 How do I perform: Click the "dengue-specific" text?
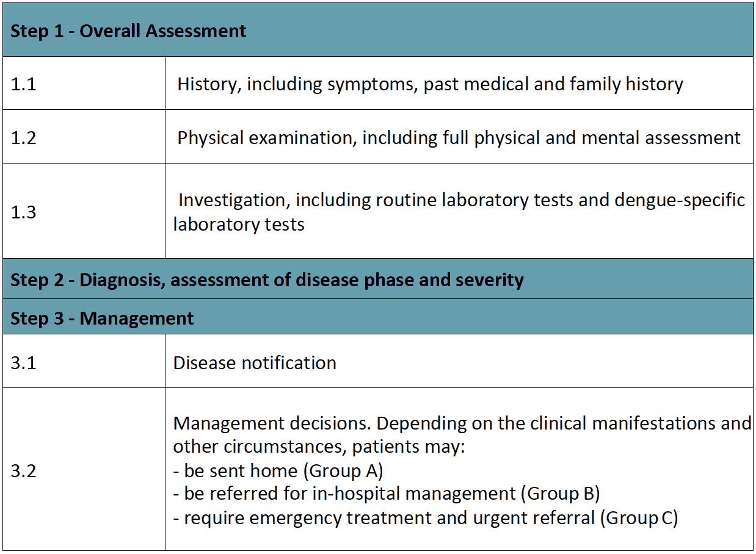(x=680, y=200)
